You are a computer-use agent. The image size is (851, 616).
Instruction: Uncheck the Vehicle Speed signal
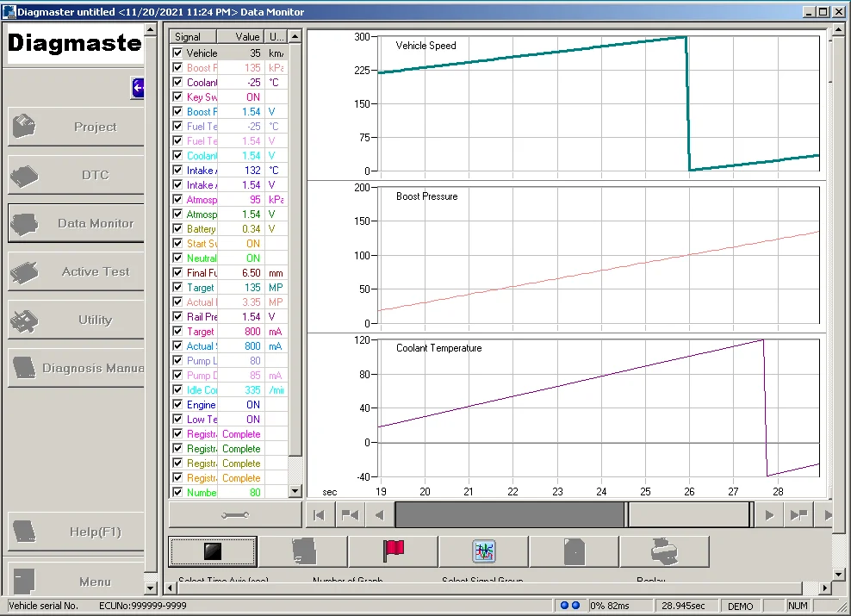pos(177,53)
